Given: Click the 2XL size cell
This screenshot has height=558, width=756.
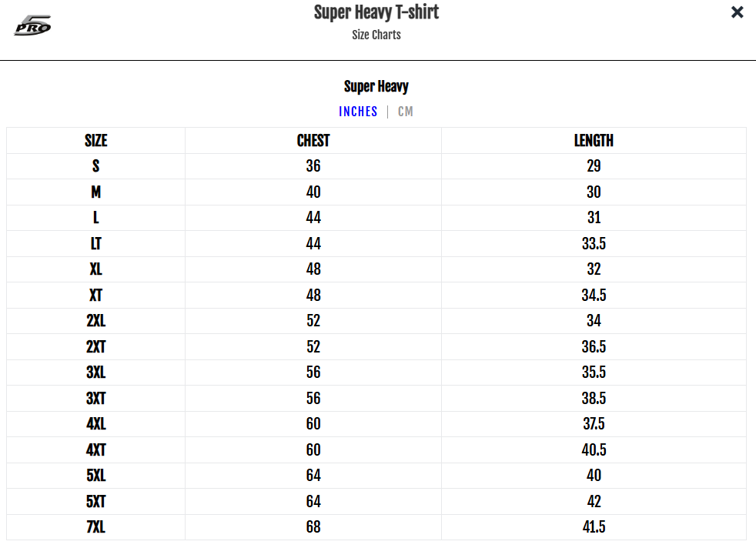Looking at the screenshot, I should (x=96, y=320).
